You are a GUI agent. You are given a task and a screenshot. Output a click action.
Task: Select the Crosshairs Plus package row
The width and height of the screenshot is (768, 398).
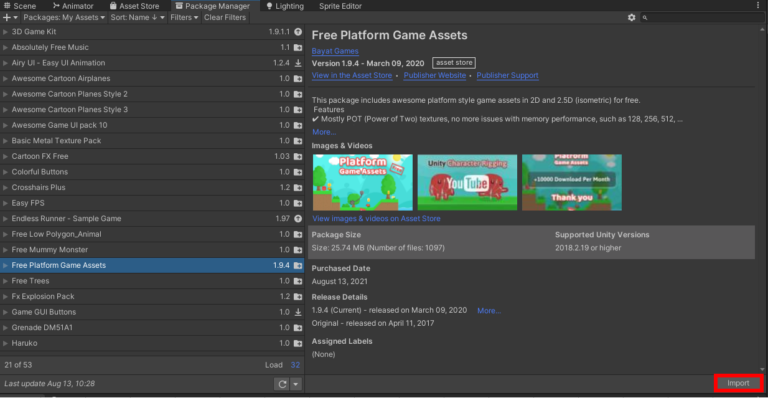152,187
